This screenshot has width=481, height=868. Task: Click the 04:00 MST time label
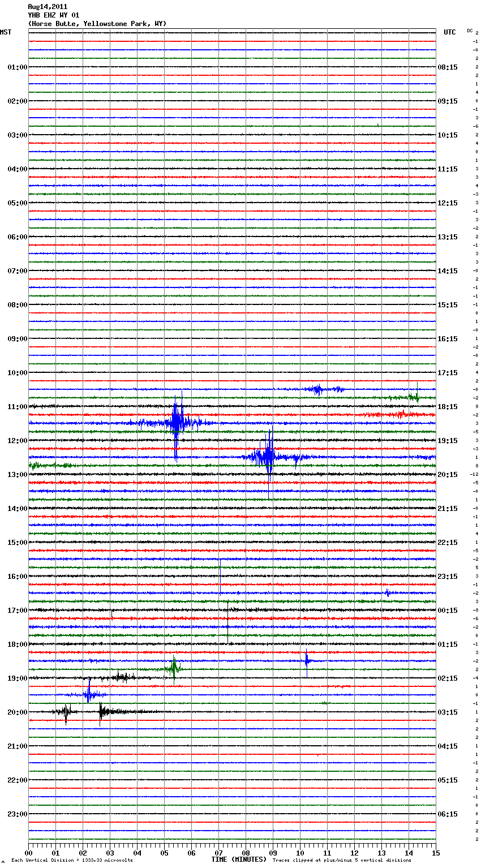click(17, 169)
